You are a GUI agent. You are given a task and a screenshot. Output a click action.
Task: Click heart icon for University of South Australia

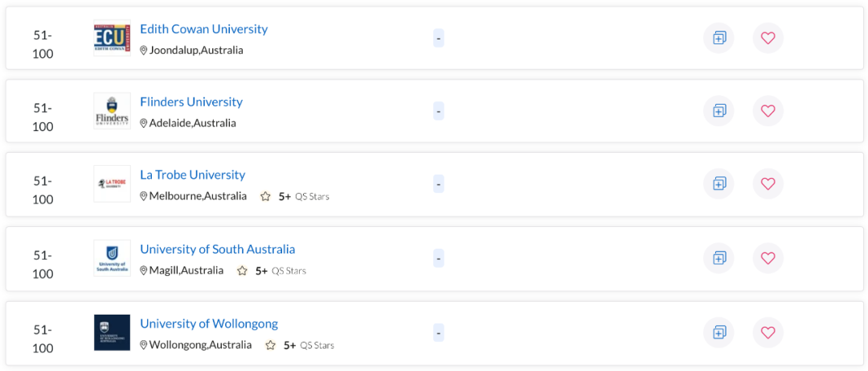click(x=768, y=258)
